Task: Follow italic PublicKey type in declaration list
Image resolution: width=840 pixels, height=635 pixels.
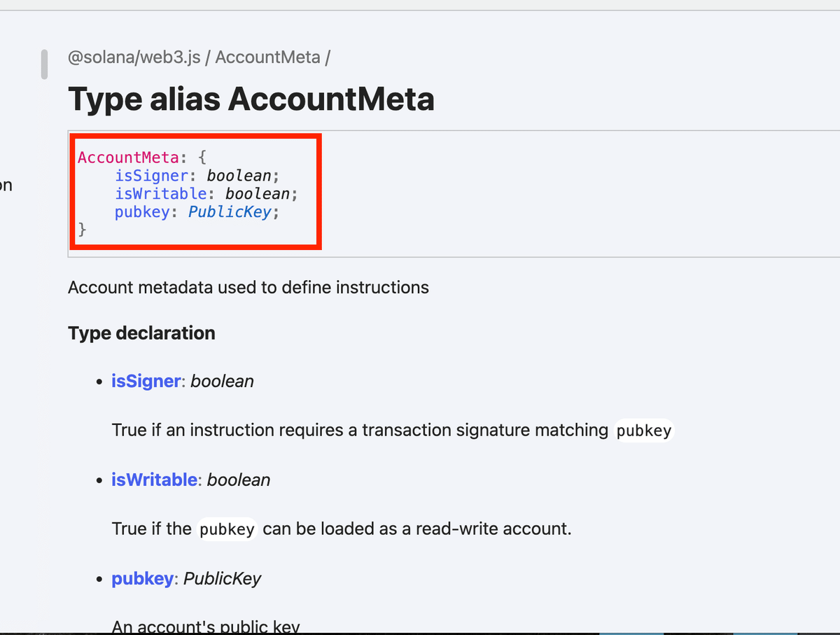Action: click(x=223, y=579)
